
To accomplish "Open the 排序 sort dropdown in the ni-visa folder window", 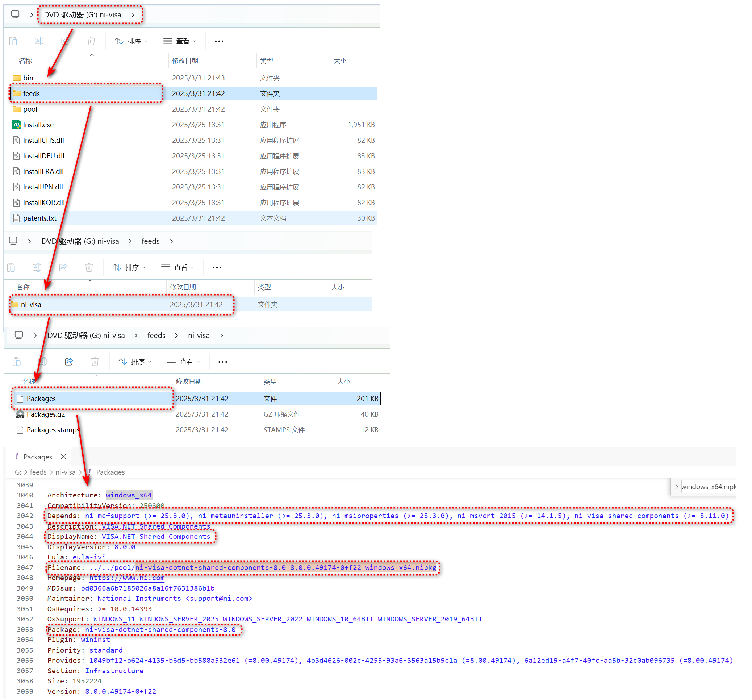I will (x=135, y=362).
